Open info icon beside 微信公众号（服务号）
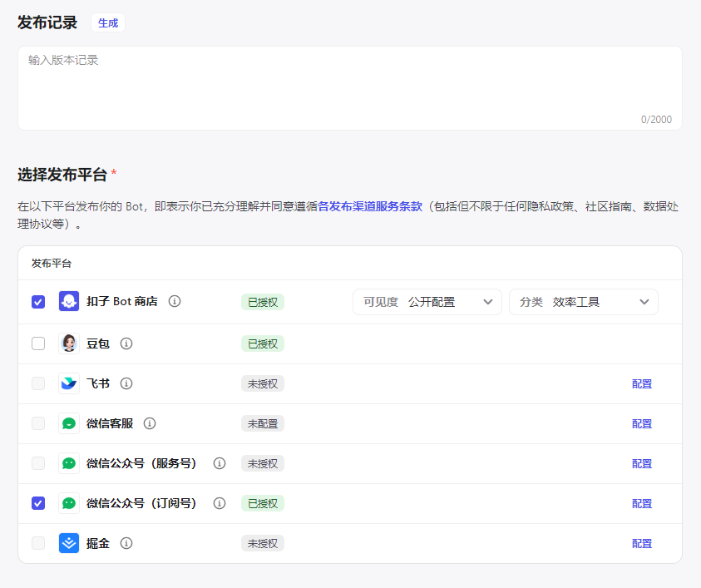The width and height of the screenshot is (701, 588). [x=219, y=463]
